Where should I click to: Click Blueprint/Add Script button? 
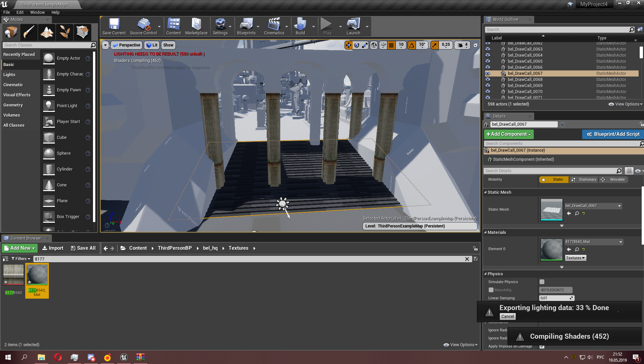click(x=613, y=134)
